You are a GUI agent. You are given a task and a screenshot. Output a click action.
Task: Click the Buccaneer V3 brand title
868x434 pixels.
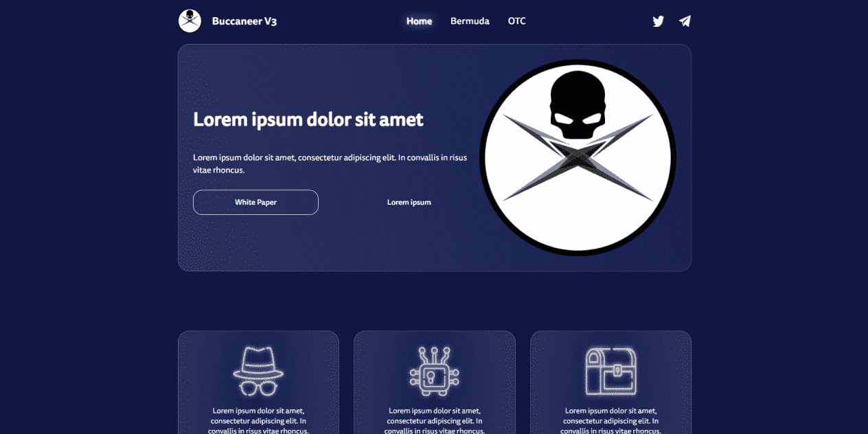click(x=244, y=21)
